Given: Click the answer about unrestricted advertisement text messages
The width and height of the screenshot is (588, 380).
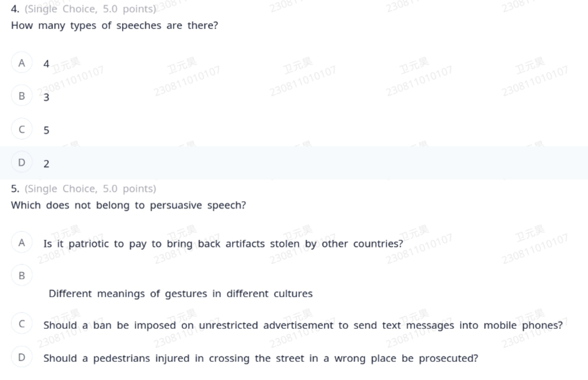Looking at the screenshot, I should pyautogui.click(x=303, y=325).
